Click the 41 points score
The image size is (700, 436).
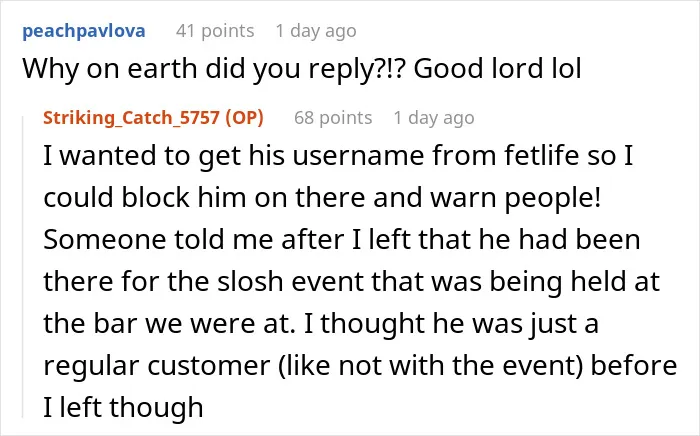click(215, 31)
